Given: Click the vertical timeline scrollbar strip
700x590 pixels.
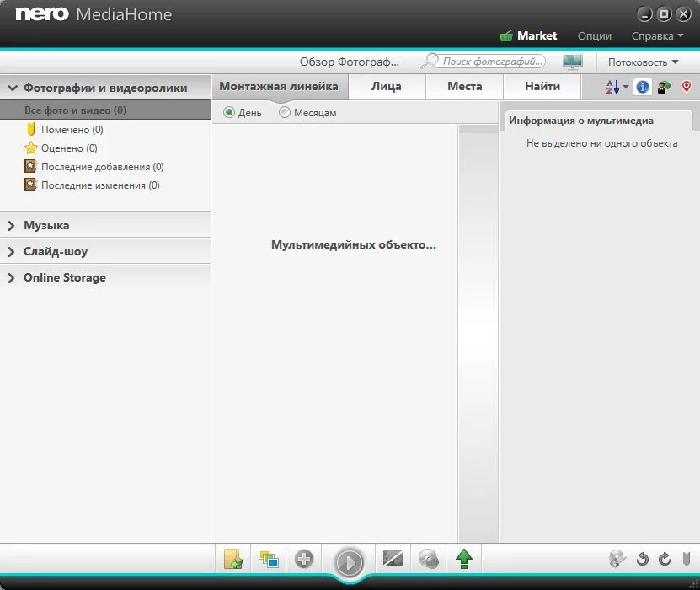Looking at the screenshot, I should (x=478, y=333).
